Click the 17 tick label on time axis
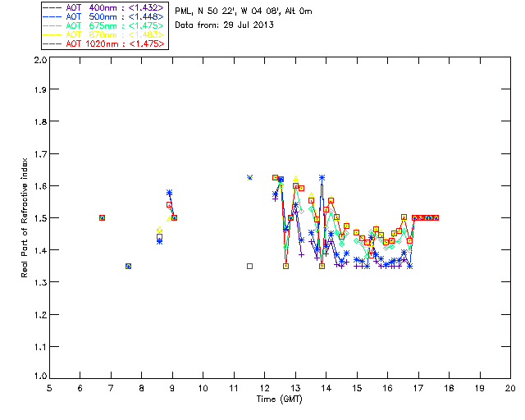Viewport: 525px width, 420px height. (418, 388)
